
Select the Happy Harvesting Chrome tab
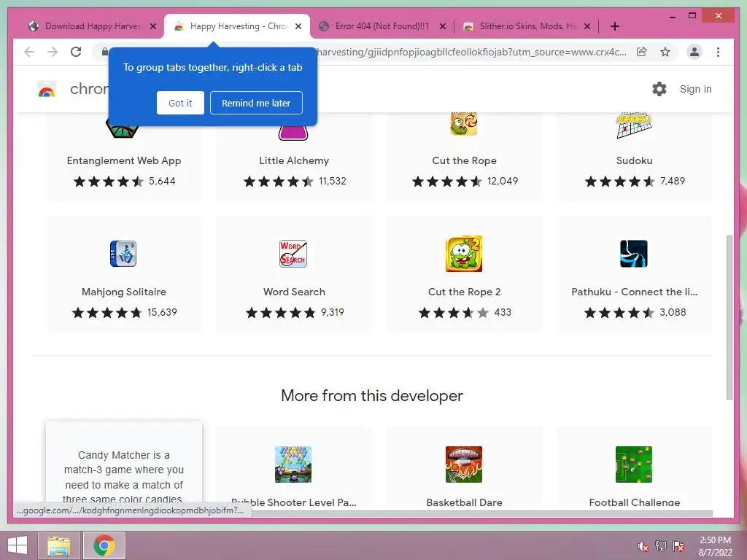239,26
